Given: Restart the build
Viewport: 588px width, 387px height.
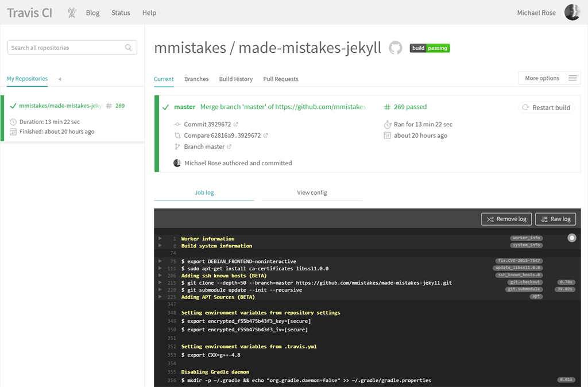Looking at the screenshot, I should tap(546, 107).
